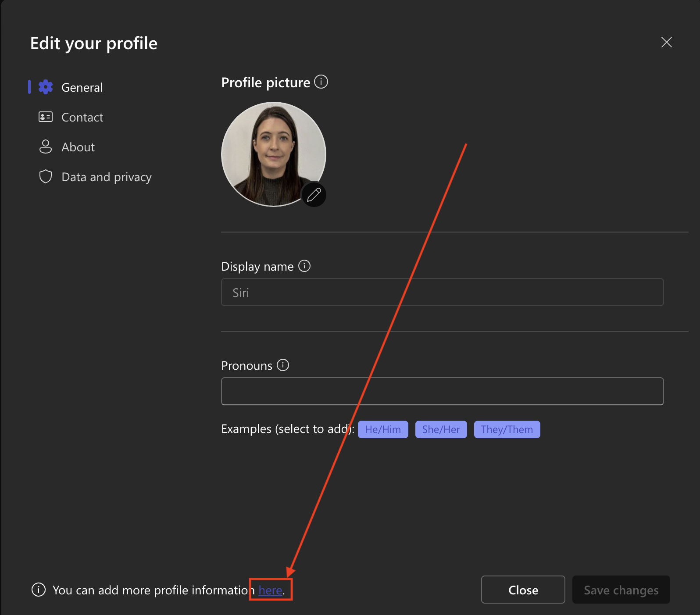Click info icon next to Pronouns

click(283, 365)
